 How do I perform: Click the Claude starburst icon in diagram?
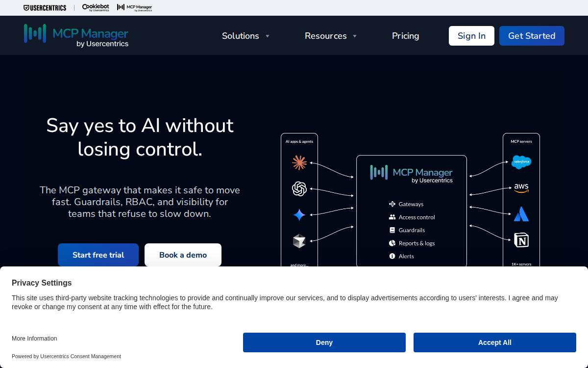tap(299, 163)
